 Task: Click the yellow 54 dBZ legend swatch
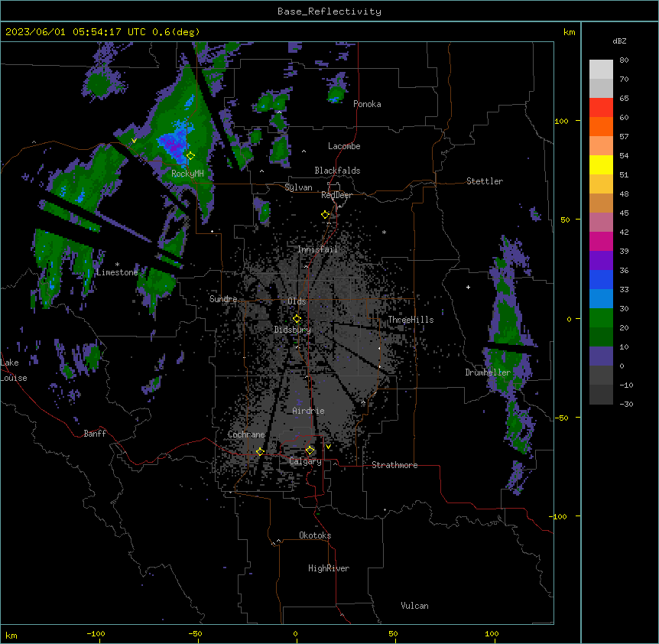pyautogui.click(x=601, y=164)
